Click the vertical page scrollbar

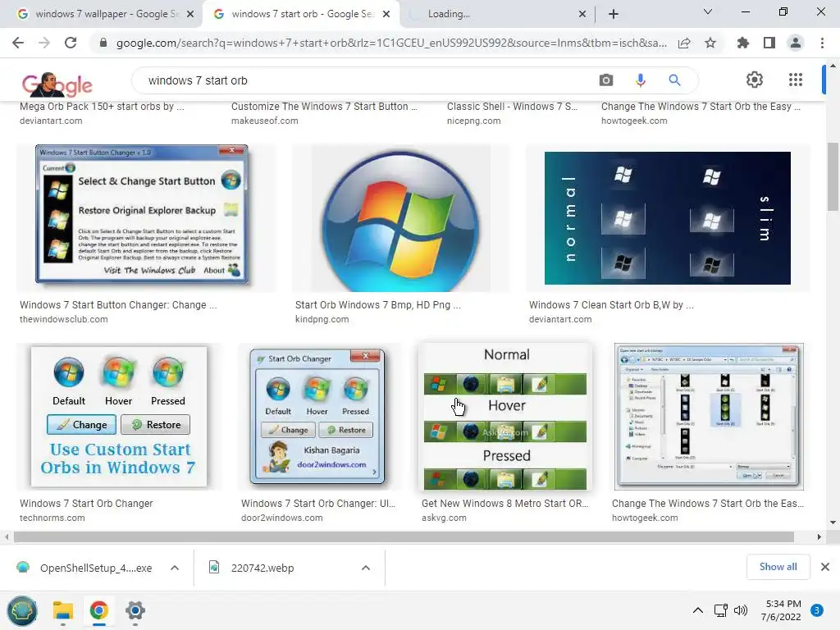[833, 176]
